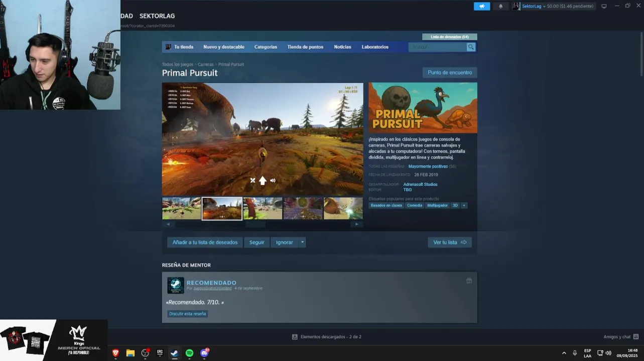This screenshot has height=361, width=644.
Task: Click the Carreras breadcrumb link
Action: (x=206, y=64)
